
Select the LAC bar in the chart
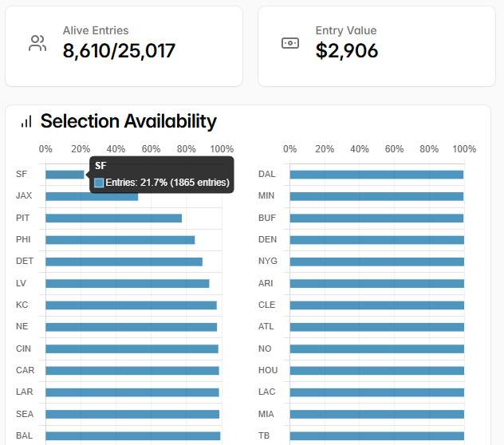pos(377,392)
